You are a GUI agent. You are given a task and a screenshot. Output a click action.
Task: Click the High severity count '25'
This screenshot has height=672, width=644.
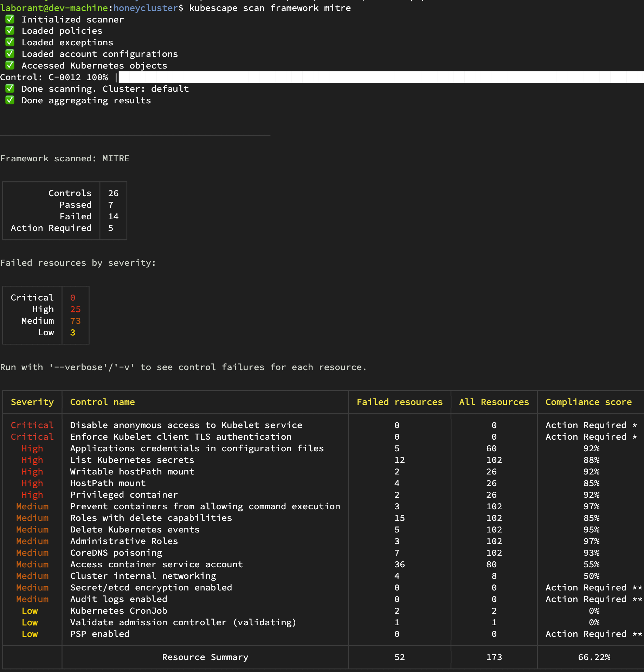tap(76, 309)
